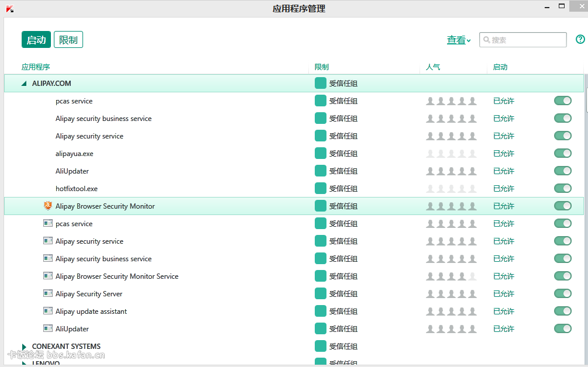The image size is (588, 367).
Task: Disable startup for highlighted Alipay Browser Security Monitor
Action: coord(562,206)
